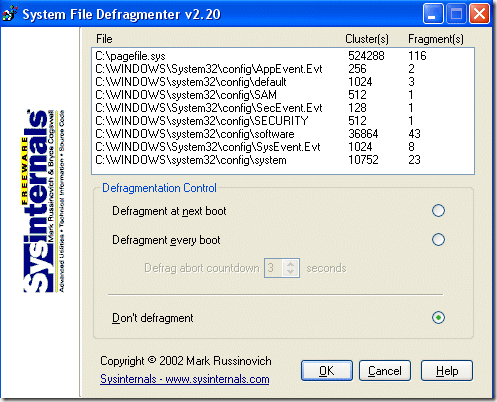
Task: Select the config\default file row
Action: click(x=283, y=82)
